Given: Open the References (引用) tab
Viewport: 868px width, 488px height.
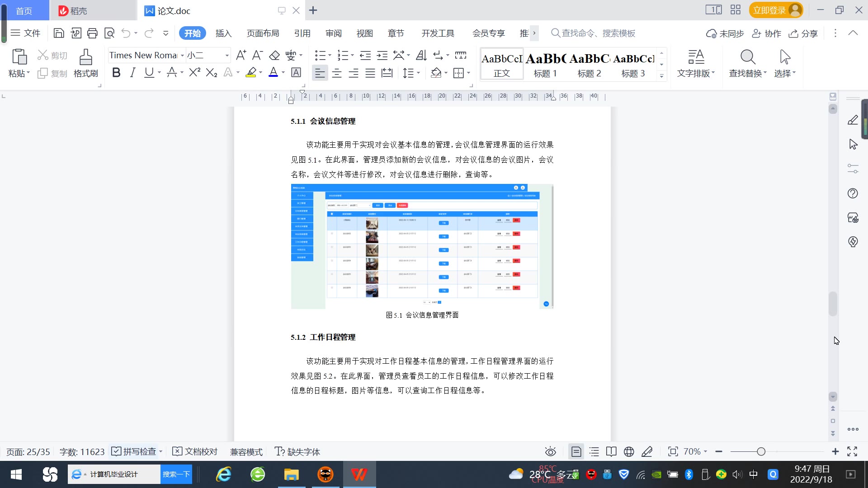Looking at the screenshot, I should point(302,33).
